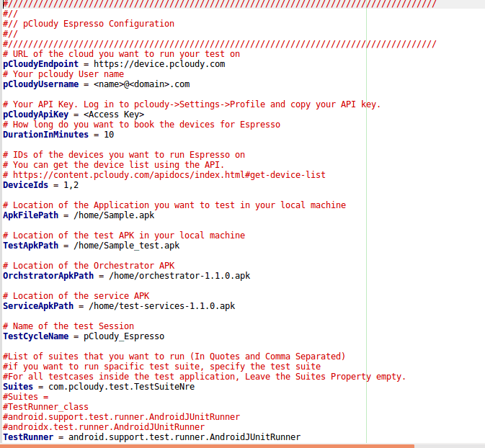Click the '# Location of the Orchestrator APK' comment
Image resolution: width=485 pixels, height=448 pixels.
[x=89, y=266]
